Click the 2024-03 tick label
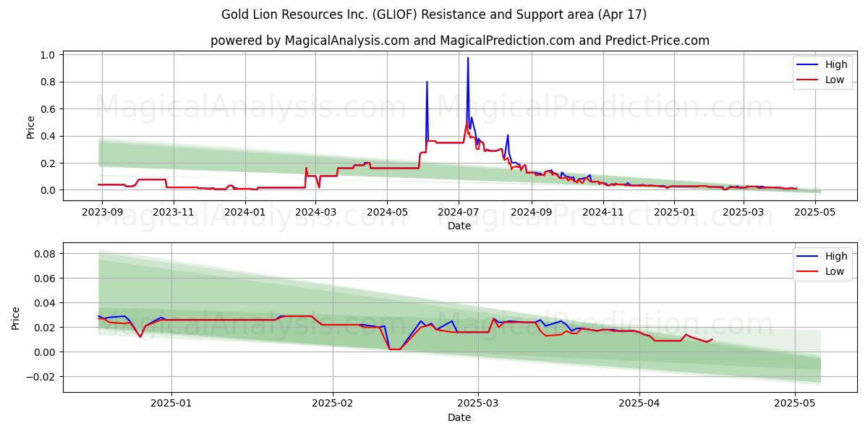Image resolution: width=868 pixels, height=434 pixels. [x=315, y=212]
